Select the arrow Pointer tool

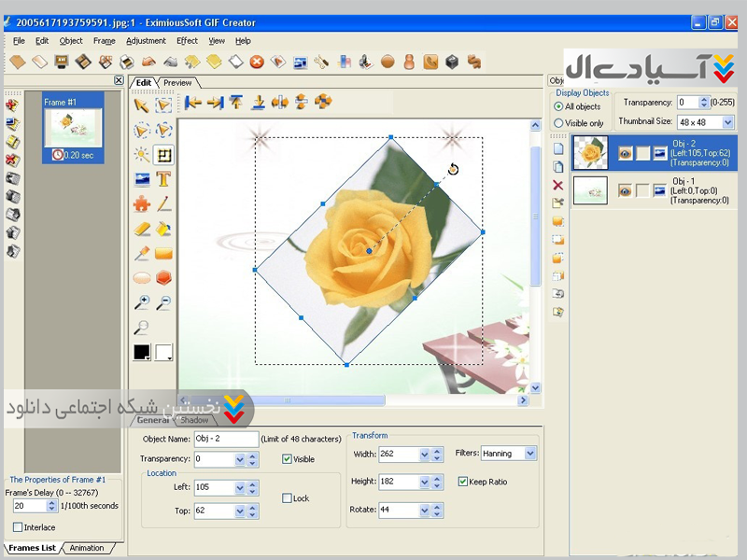[x=142, y=105]
